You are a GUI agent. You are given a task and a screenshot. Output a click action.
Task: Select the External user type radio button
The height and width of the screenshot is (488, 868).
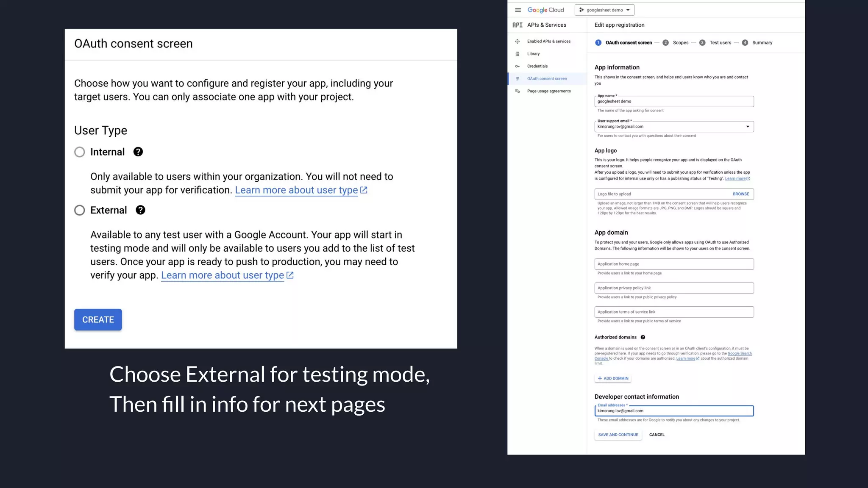pos(79,210)
